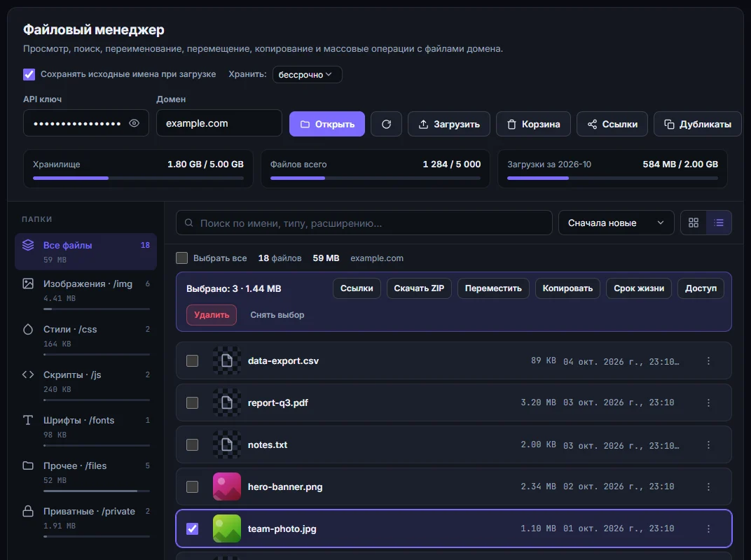The image size is (751, 560).
Task: Open the Корзина trash button
Action: point(533,124)
